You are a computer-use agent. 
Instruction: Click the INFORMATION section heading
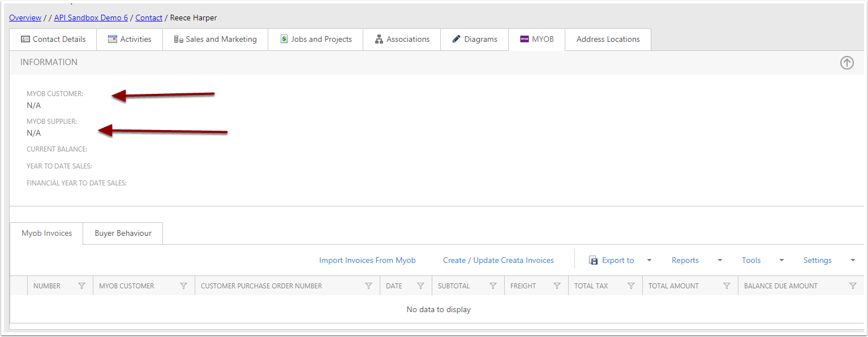tap(49, 62)
